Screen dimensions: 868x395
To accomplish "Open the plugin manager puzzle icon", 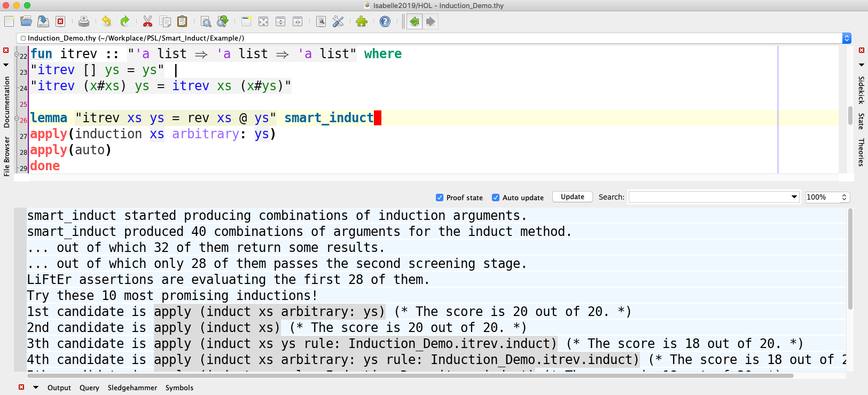I will click(x=362, y=21).
